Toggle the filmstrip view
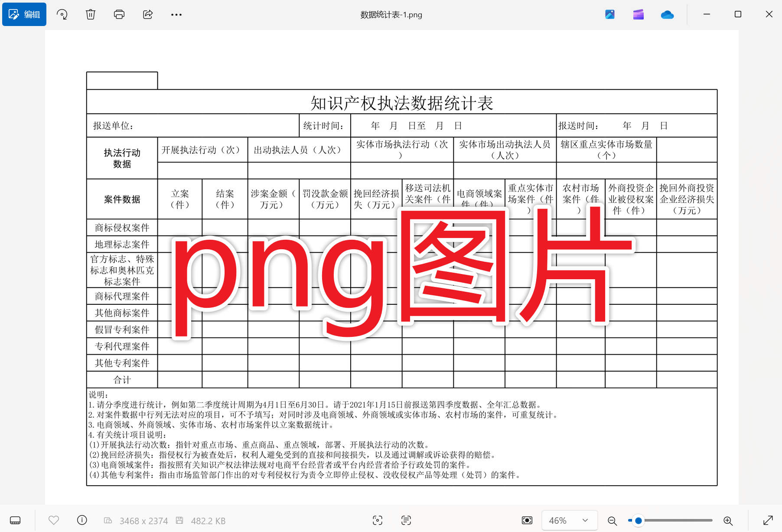This screenshot has width=782, height=532. pyautogui.click(x=15, y=520)
